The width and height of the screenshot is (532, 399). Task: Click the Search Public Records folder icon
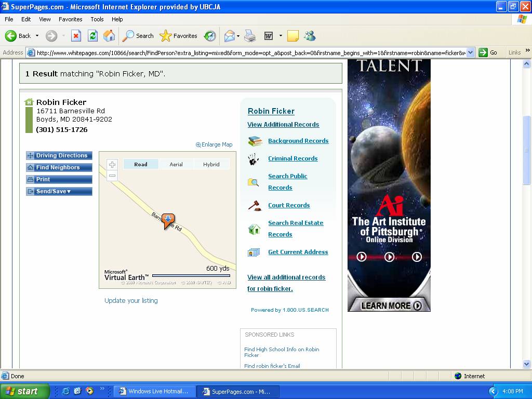pos(253,182)
